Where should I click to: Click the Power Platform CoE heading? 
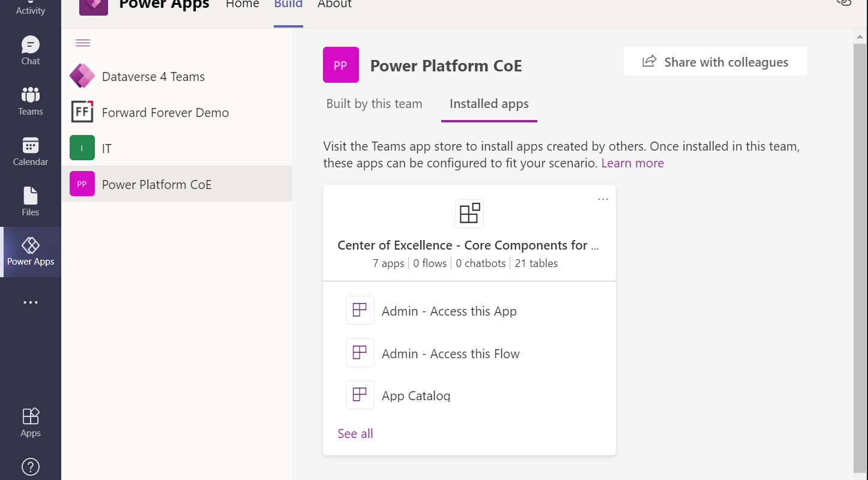[446, 65]
